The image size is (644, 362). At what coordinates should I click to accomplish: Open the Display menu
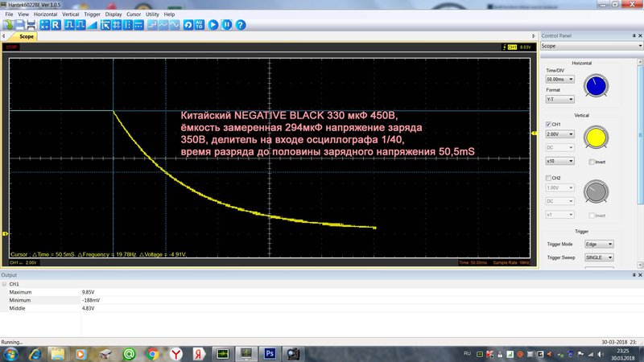tap(114, 14)
